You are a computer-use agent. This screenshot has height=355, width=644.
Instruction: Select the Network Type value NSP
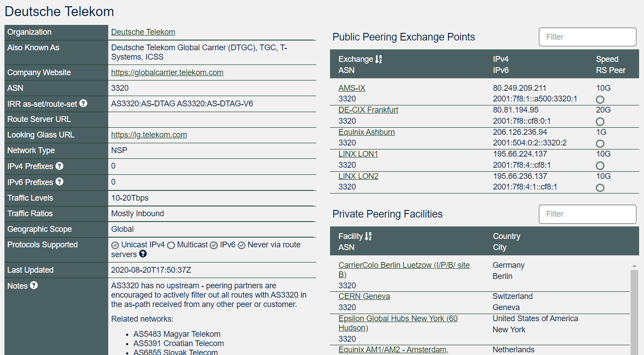[x=119, y=150]
